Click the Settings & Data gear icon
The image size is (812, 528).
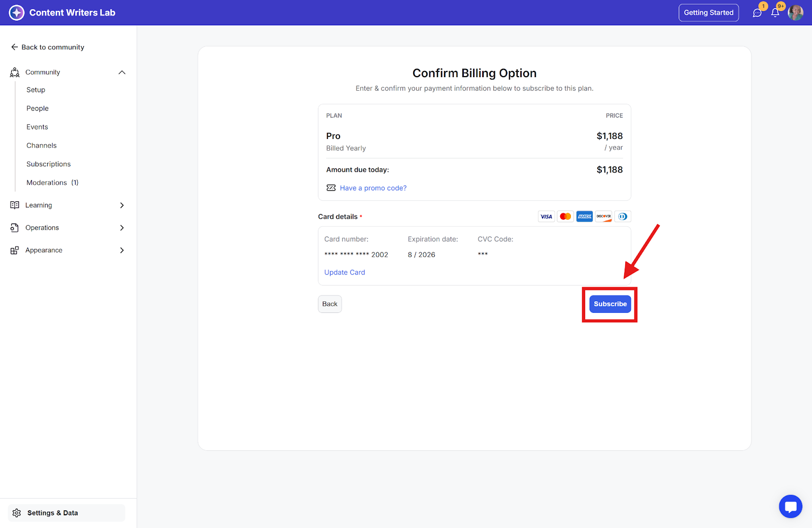point(17,513)
